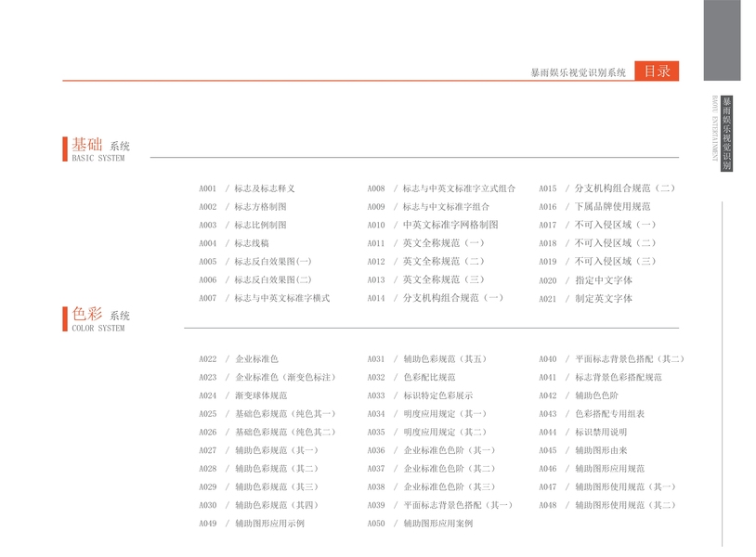This screenshot has width=756, height=557.
Task: Click entry A015 分支机构组合规范(二)
Action: point(607,188)
